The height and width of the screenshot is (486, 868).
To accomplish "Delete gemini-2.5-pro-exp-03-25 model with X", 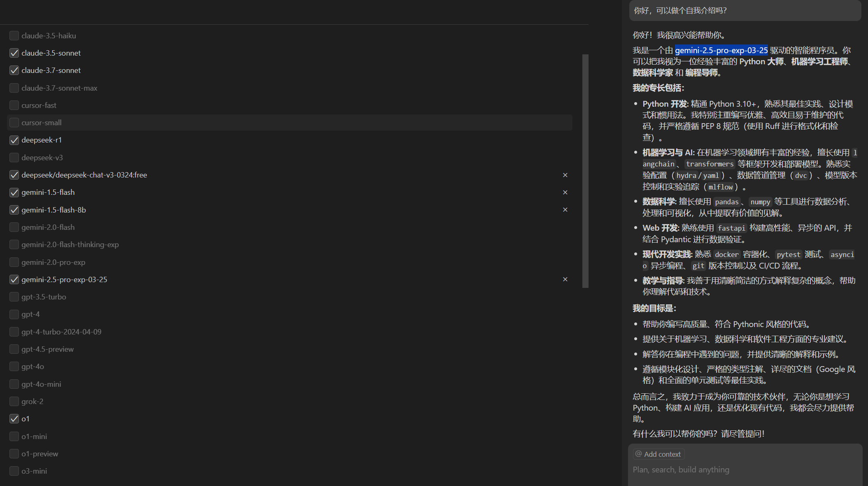I will tap(565, 279).
